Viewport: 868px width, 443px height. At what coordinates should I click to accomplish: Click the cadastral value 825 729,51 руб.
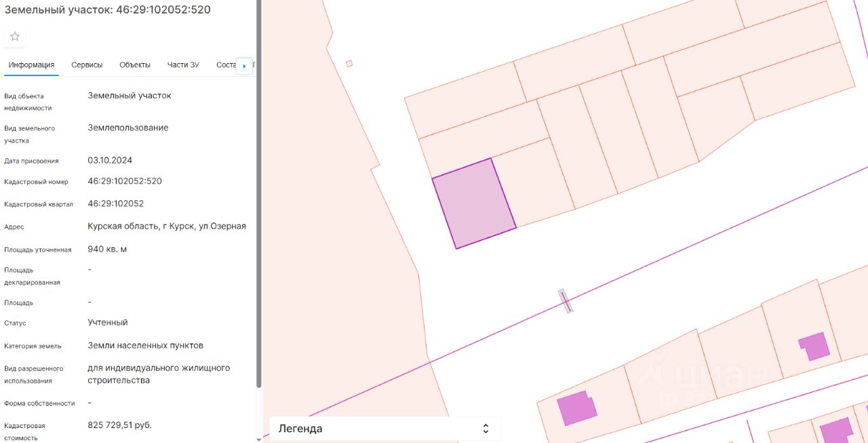120,425
